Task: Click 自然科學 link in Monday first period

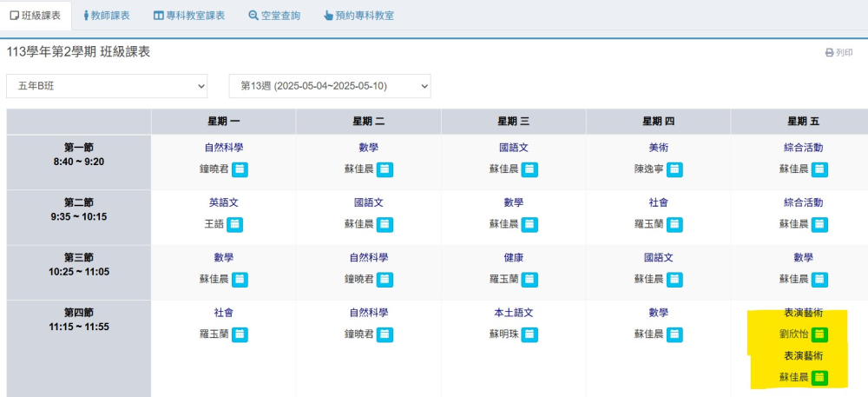Action: coord(224,148)
